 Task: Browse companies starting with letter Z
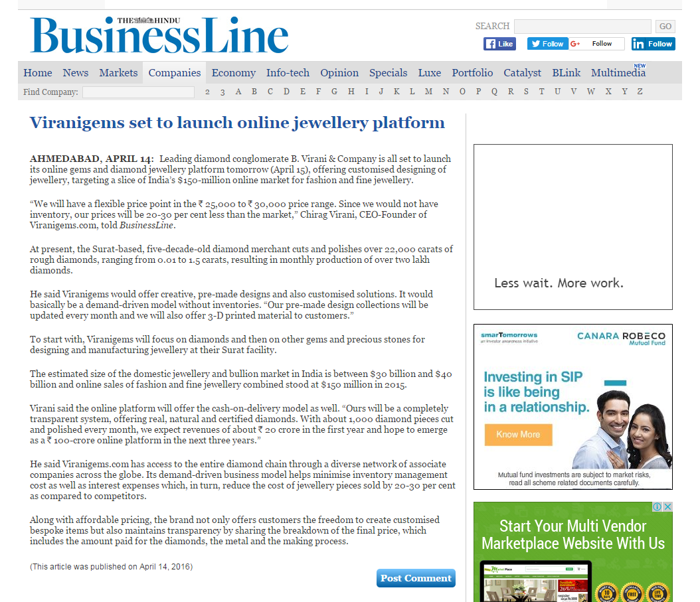[x=640, y=92]
